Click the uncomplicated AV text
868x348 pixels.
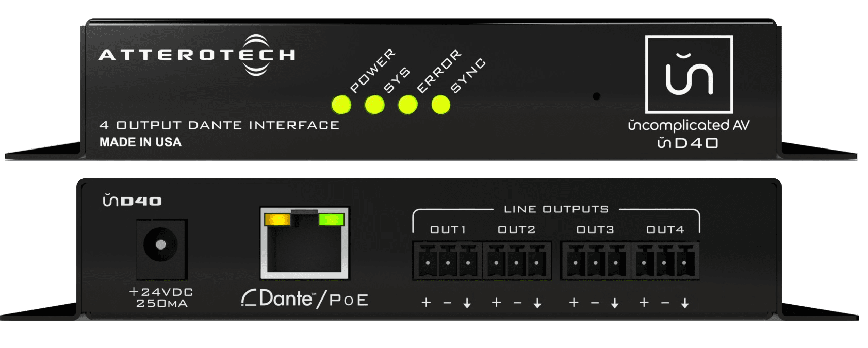click(x=689, y=125)
